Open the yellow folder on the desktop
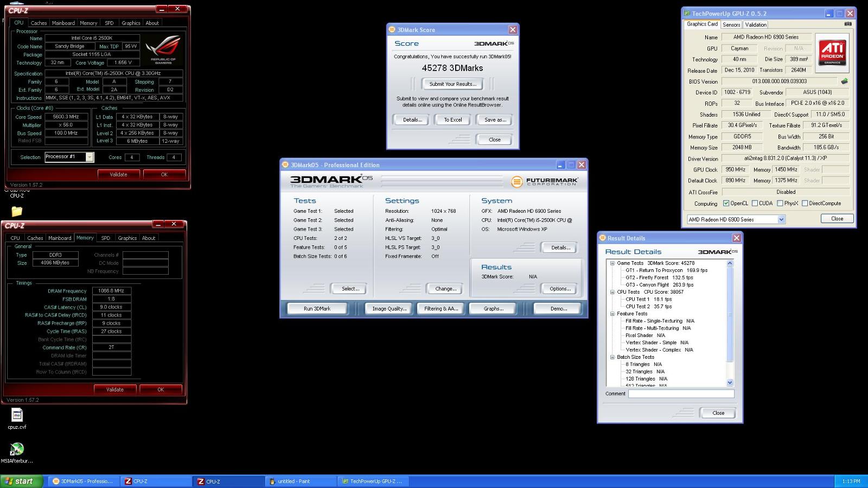Image resolution: width=868 pixels, height=488 pixels. pos(17,211)
